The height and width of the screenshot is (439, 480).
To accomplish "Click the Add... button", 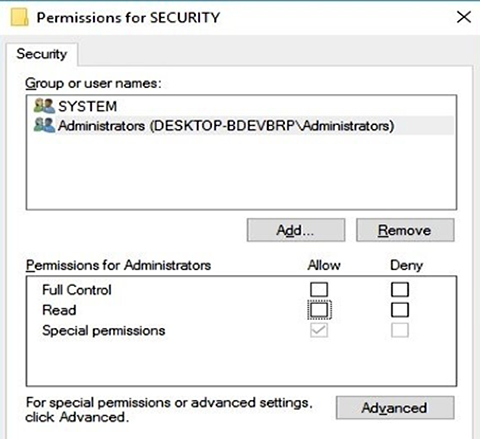I will coord(296,230).
